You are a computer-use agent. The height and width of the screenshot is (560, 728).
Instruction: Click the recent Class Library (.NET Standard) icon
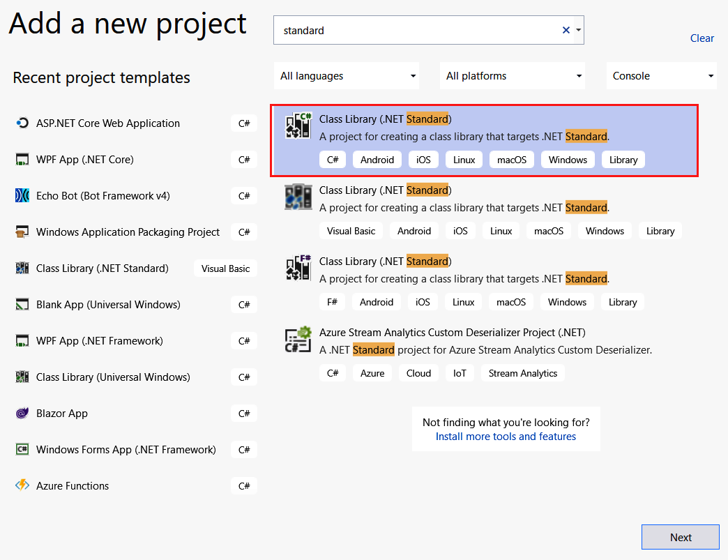(x=22, y=268)
